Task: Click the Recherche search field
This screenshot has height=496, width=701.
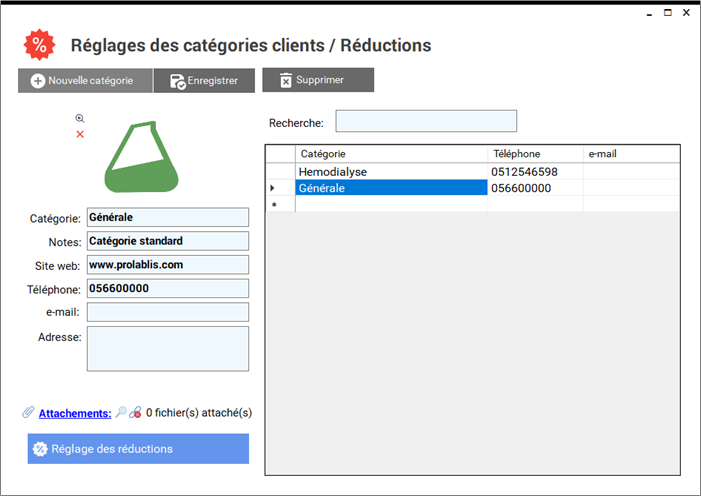Action: pos(426,122)
